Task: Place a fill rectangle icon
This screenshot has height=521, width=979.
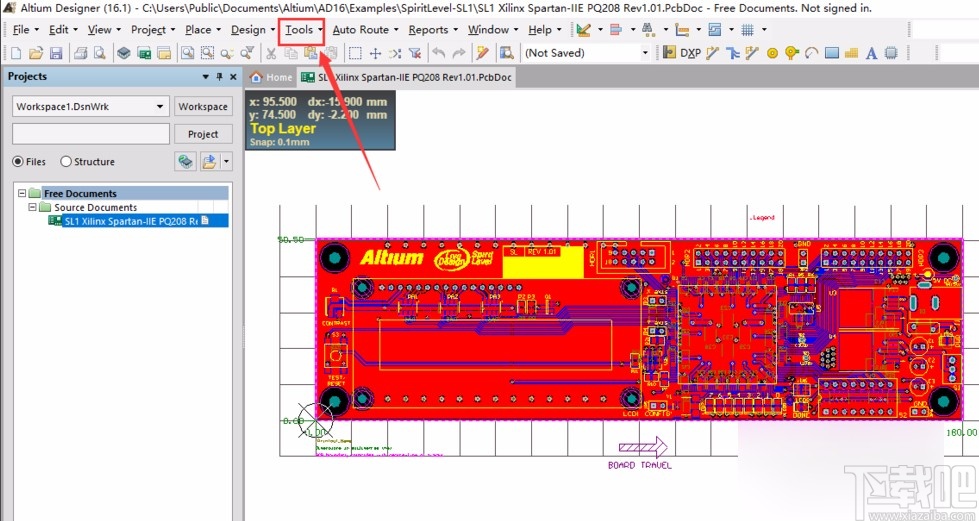Action: [x=832, y=53]
